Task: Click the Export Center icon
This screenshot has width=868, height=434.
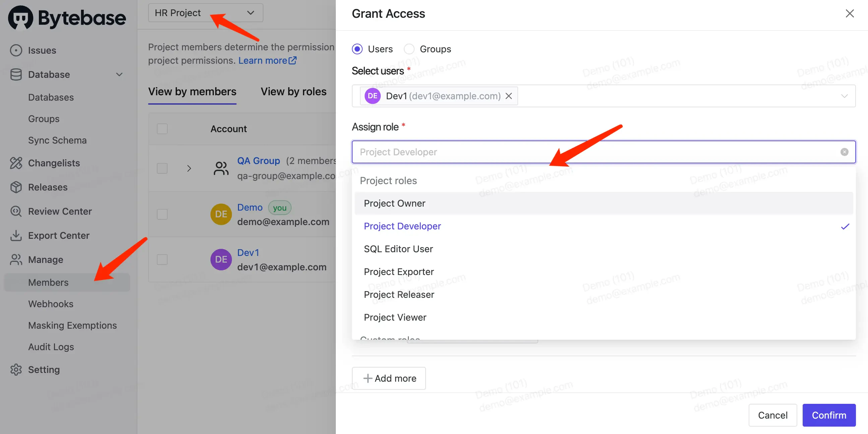Action: pyautogui.click(x=16, y=235)
